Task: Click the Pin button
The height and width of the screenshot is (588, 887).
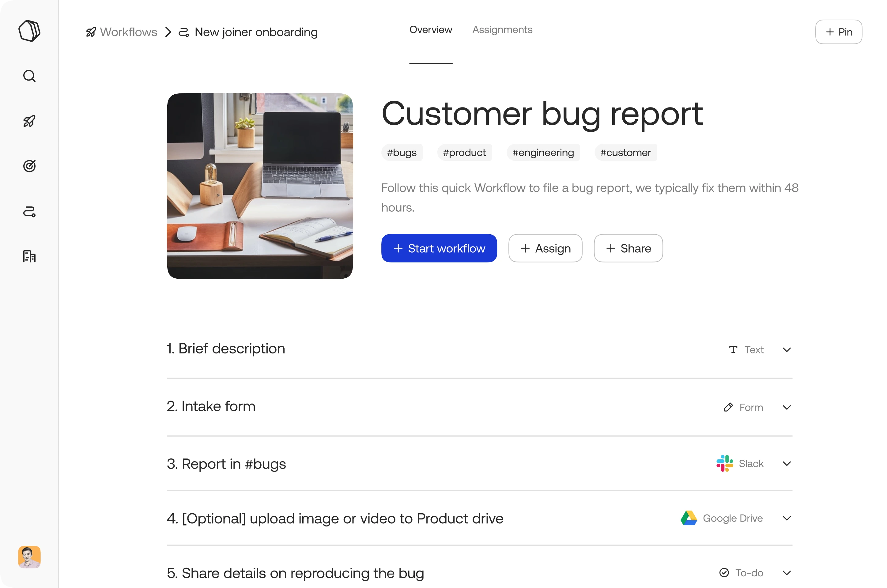Action: coord(839,32)
